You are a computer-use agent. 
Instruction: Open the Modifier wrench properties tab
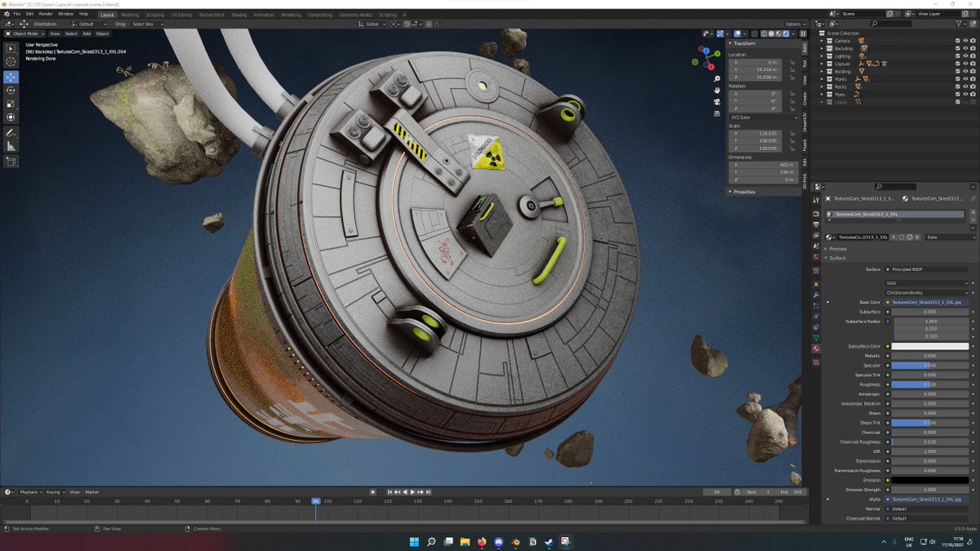click(815, 295)
